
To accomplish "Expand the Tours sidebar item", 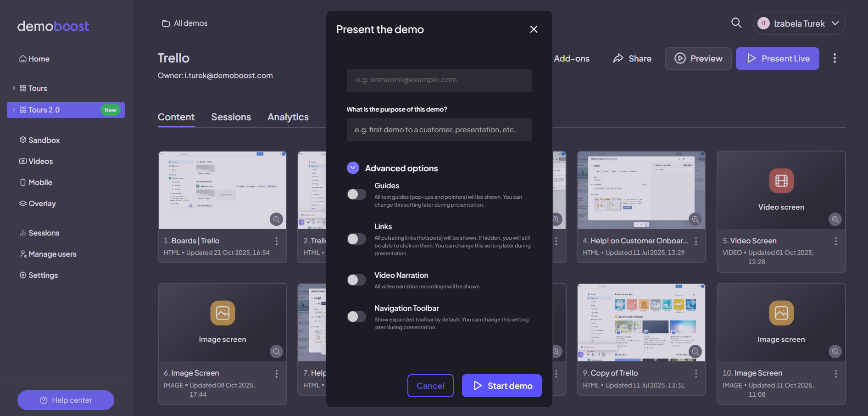I will [x=14, y=88].
